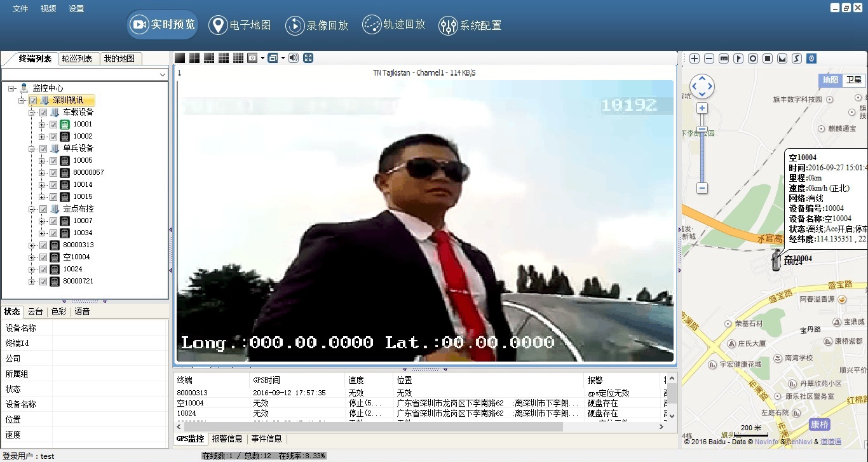Toggle checkbox for device 80000313
The image size is (868, 462).
pyautogui.click(x=43, y=245)
